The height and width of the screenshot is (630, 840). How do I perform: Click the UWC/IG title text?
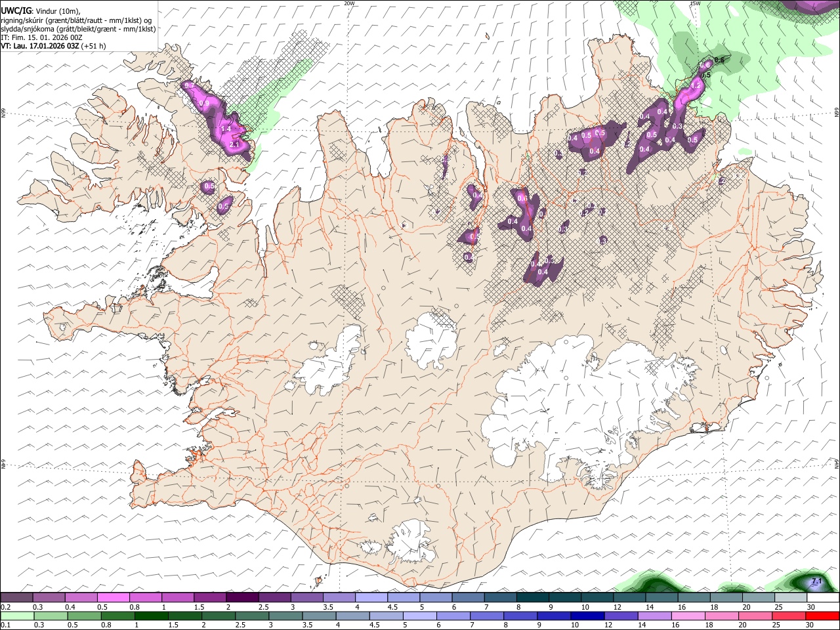tap(16, 10)
